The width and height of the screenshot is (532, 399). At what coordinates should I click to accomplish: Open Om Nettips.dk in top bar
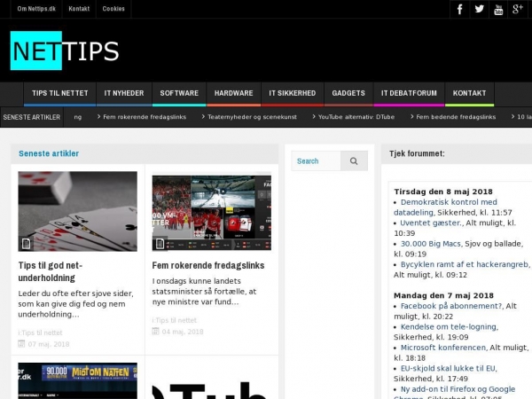pyautogui.click(x=36, y=9)
